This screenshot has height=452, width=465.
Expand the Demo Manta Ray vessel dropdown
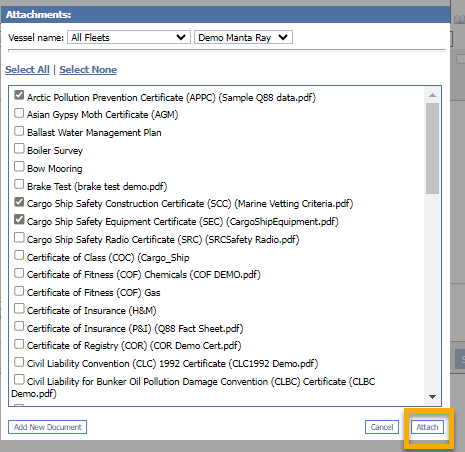pos(243,37)
